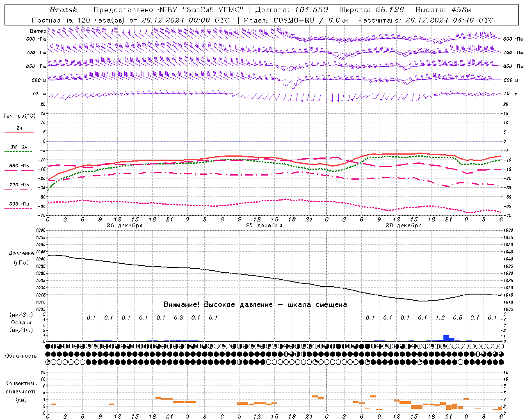Click the (мм/3ч.) precipitation unit label
Viewport: 525px width, 420px height.
21,315
